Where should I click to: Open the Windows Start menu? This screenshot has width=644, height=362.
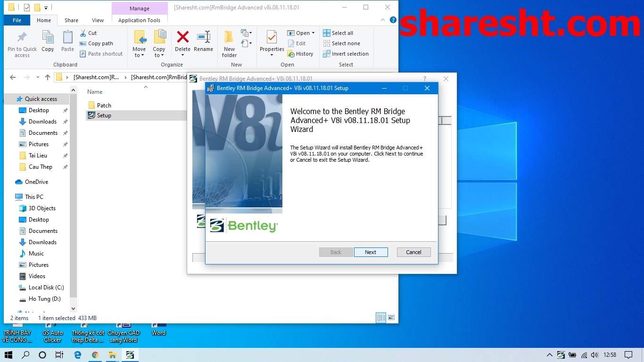8,355
